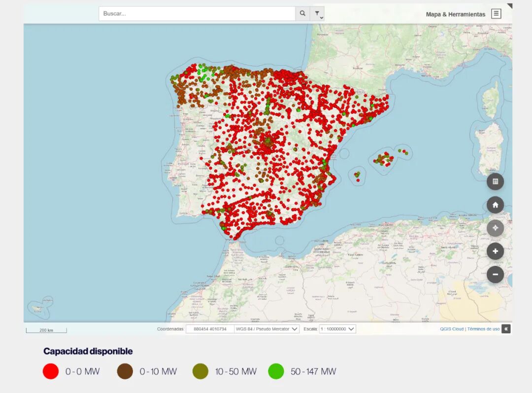Click the locate my position button

(x=495, y=228)
